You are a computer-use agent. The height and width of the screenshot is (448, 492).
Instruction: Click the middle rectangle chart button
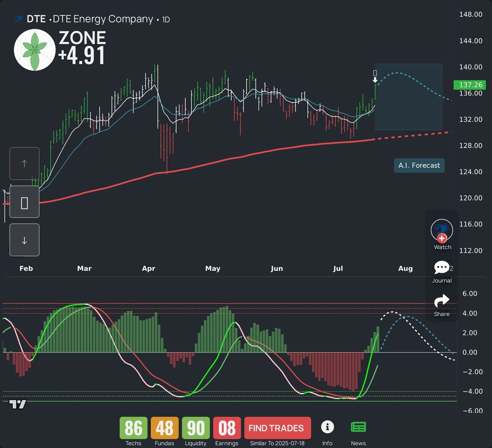pos(24,202)
